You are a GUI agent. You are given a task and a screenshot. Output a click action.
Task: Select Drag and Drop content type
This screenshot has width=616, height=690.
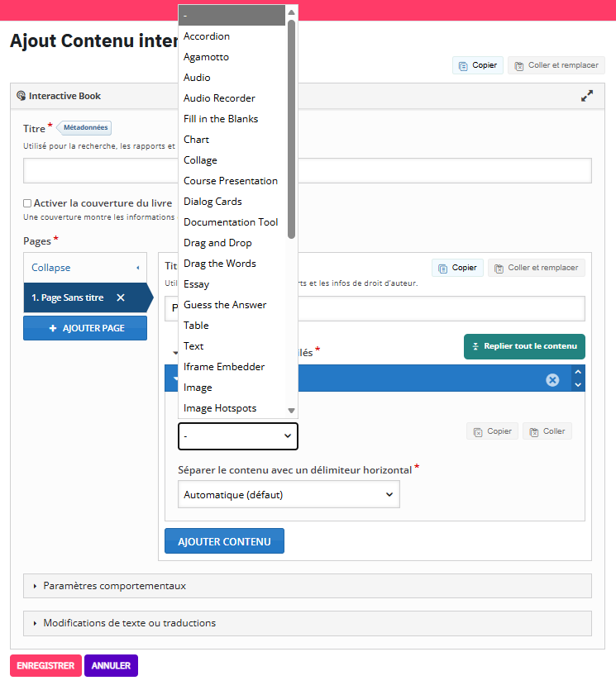coord(217,243)
